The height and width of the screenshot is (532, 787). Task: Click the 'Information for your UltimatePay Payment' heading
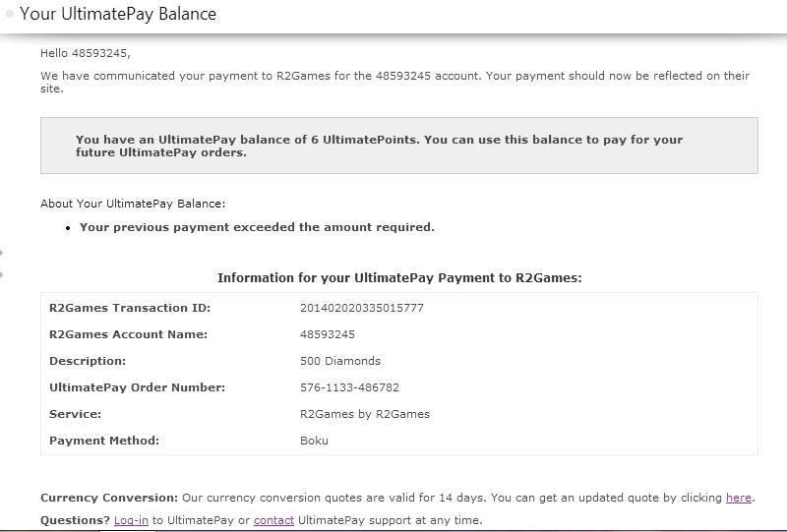coord(399,278)
